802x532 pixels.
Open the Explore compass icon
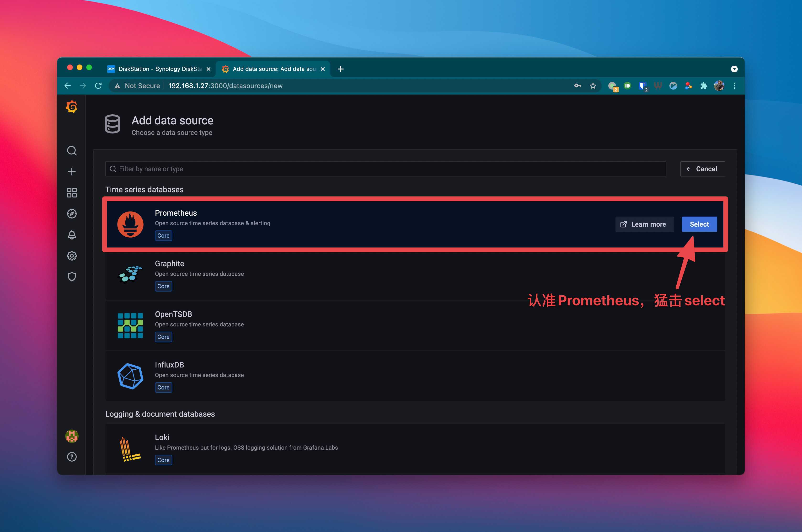point(72,214)
